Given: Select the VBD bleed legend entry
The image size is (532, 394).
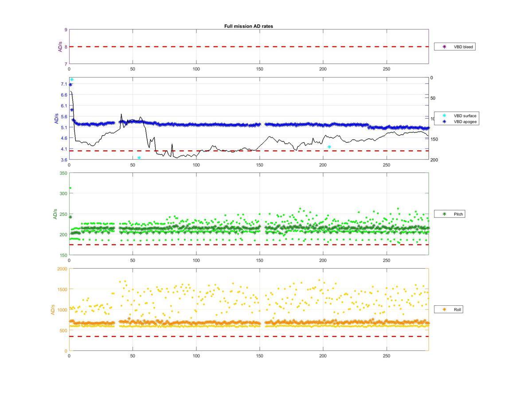Looking at the screenshot, I should pyautogui.click(x=454, y=47).
